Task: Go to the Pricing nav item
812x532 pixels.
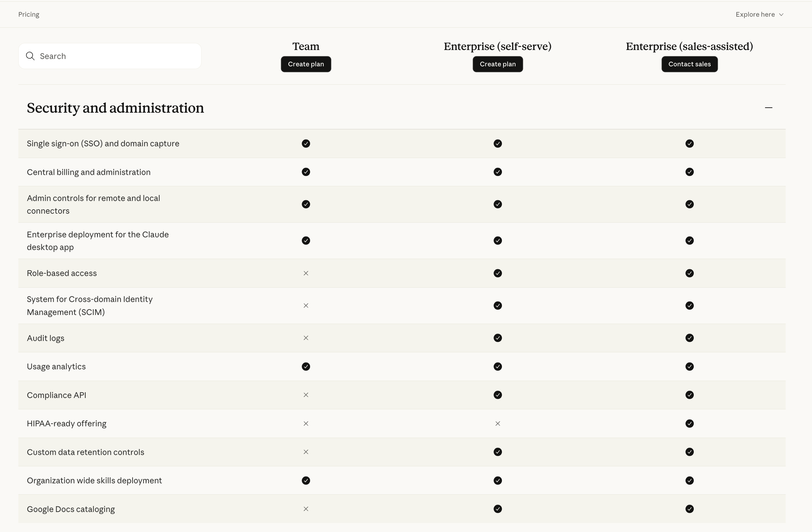Action: [x=29, y=14]
